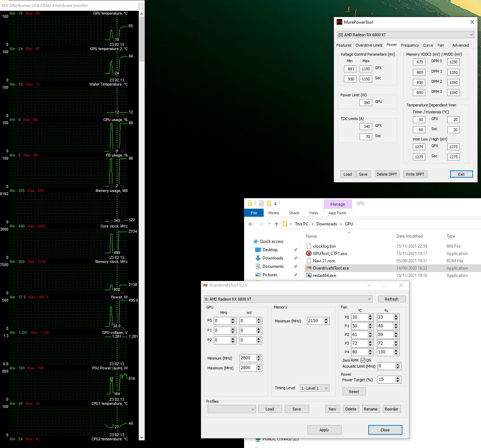Toggle Zero RPM ON checkbox in OverdriveNTool

click(364, 360)
